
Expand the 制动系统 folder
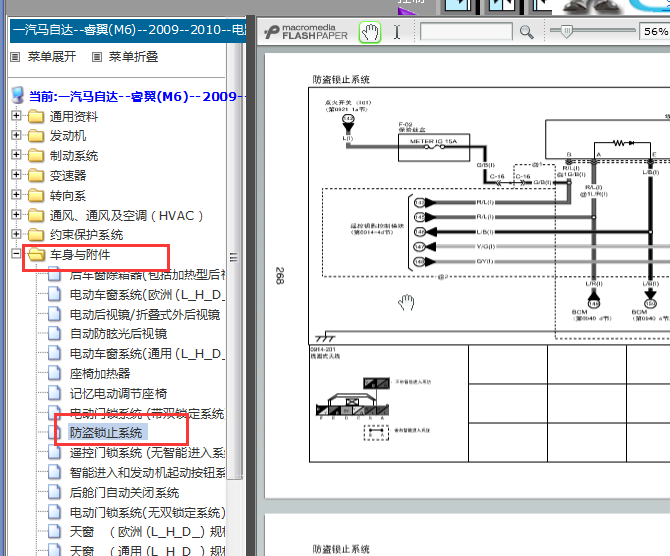[16, 155]
